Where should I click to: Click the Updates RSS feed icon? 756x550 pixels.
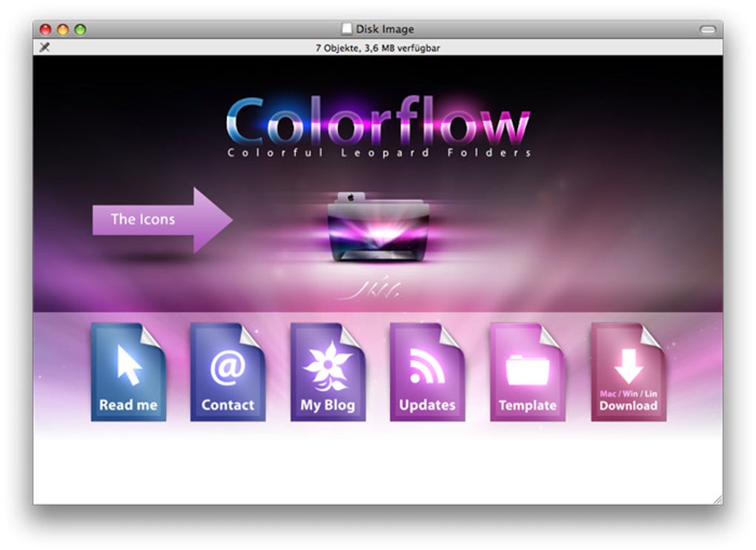[x=427, y=373]
